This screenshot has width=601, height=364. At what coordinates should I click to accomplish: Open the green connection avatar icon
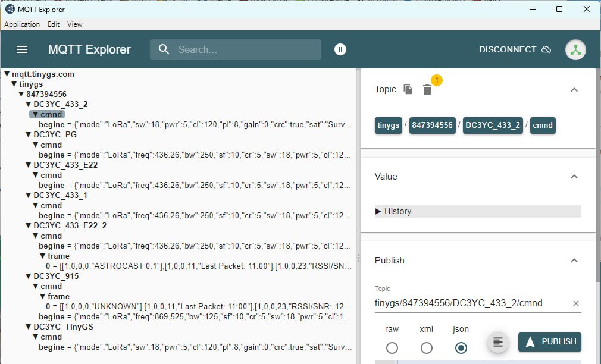[x=575, y=49]
